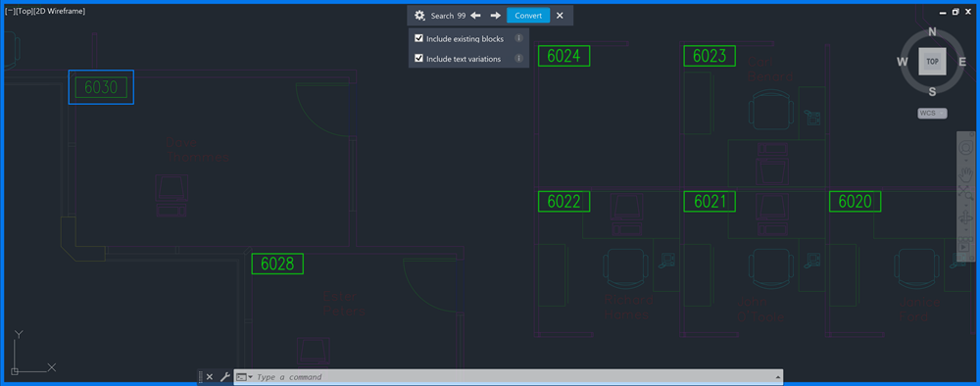Open the 2D Wireframe visual style menu
Screen dimensions: 980x386
click(60, 11)
